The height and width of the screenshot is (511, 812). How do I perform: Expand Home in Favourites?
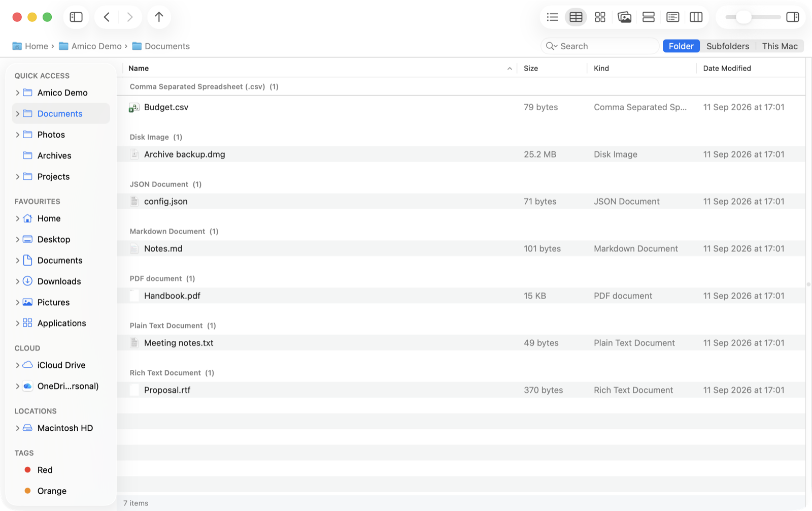click(x=17, y=218)
